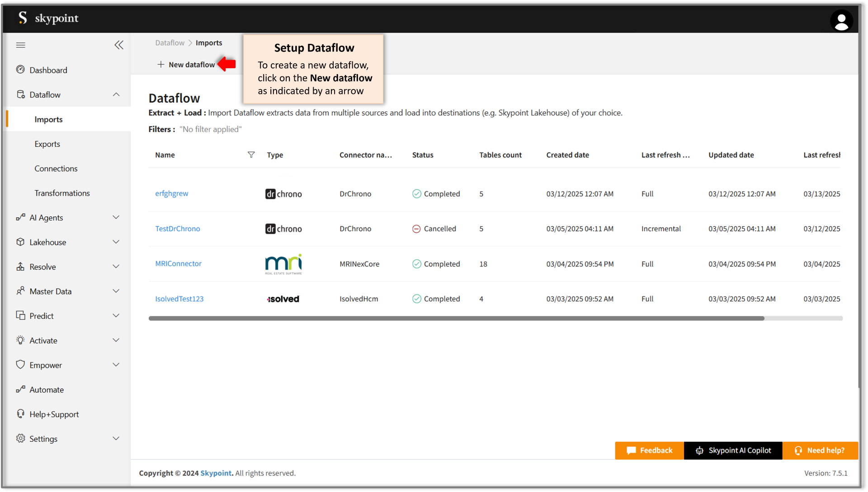Screen dimensions: 868x492
Task: Click the Automate sidebar icon
Action: tap(21, 389)
